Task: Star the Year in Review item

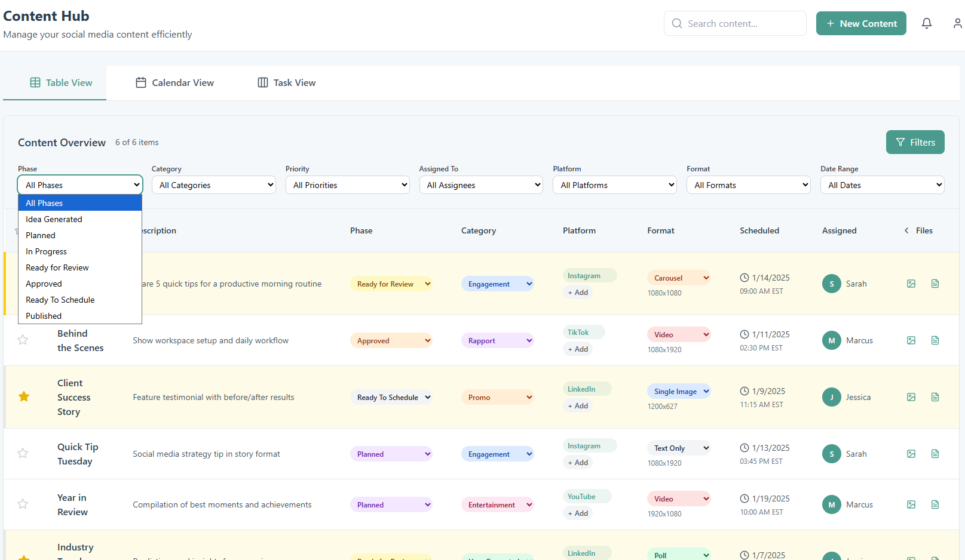Action: pyautogui.click(x=23, y=504)
